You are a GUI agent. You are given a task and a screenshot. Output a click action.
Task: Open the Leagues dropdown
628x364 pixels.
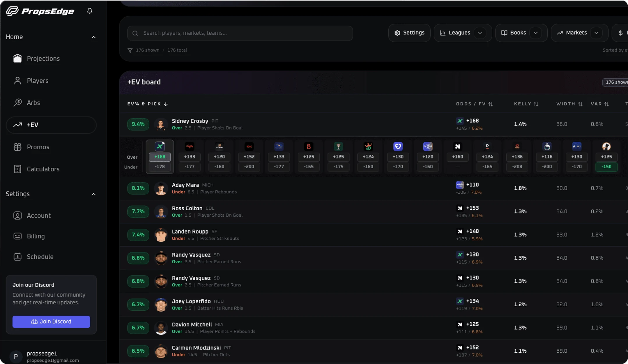(x=463, y=33)
